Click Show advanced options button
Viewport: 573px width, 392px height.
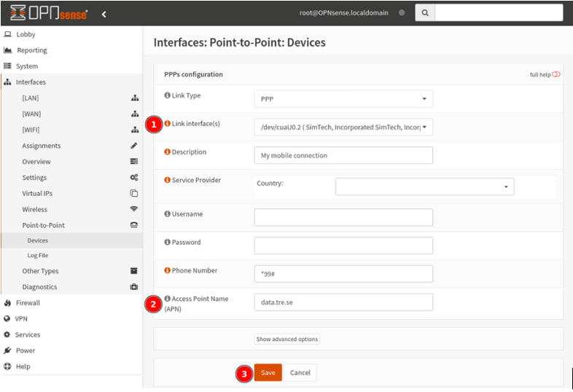click(287, 339)
